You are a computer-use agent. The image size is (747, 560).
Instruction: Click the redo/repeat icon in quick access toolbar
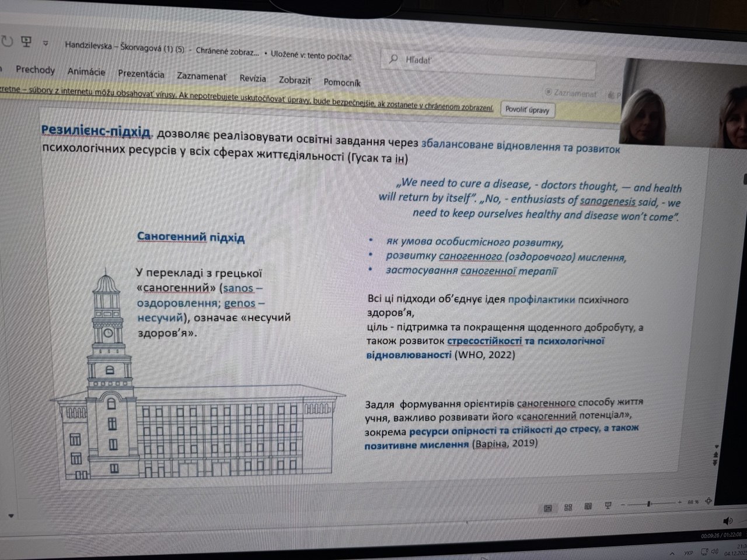coord(7,42)
